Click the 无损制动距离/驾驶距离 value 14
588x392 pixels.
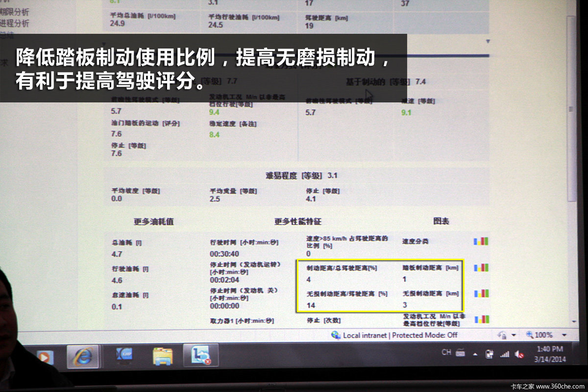(x=311, y=305)
